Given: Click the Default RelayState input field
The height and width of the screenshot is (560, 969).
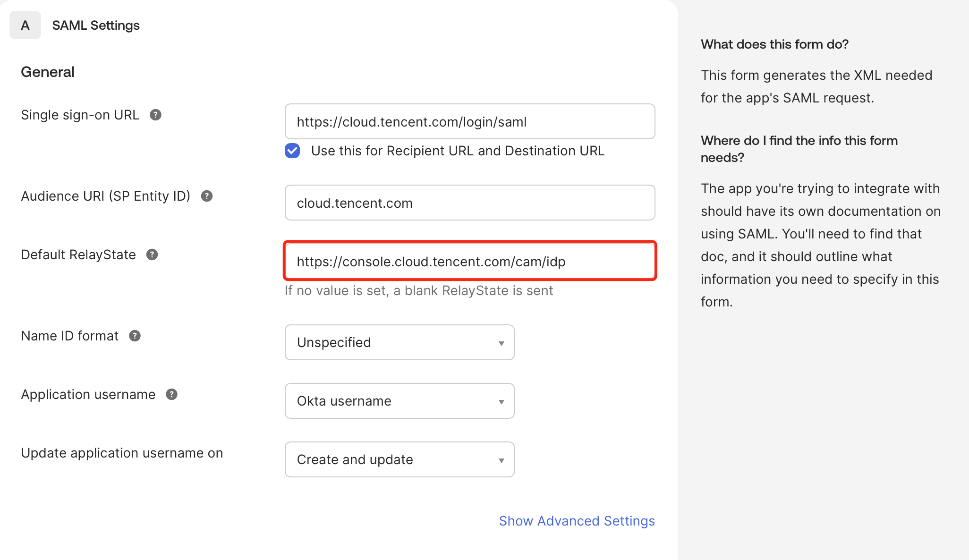Looking at the screenshot, I should coord(469,262).
